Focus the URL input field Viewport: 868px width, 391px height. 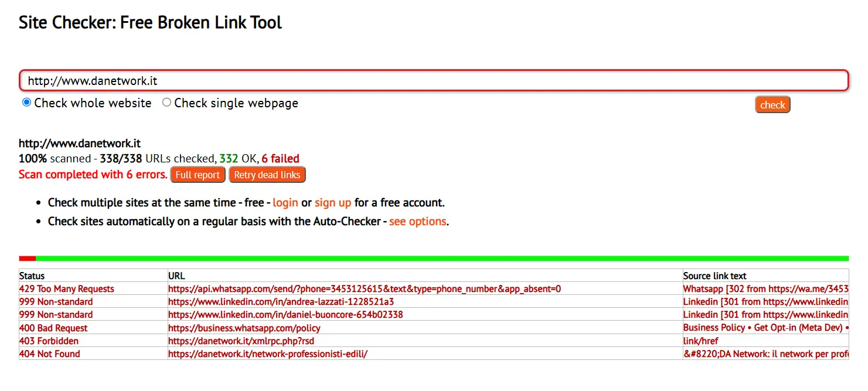(x=434, y=81)
